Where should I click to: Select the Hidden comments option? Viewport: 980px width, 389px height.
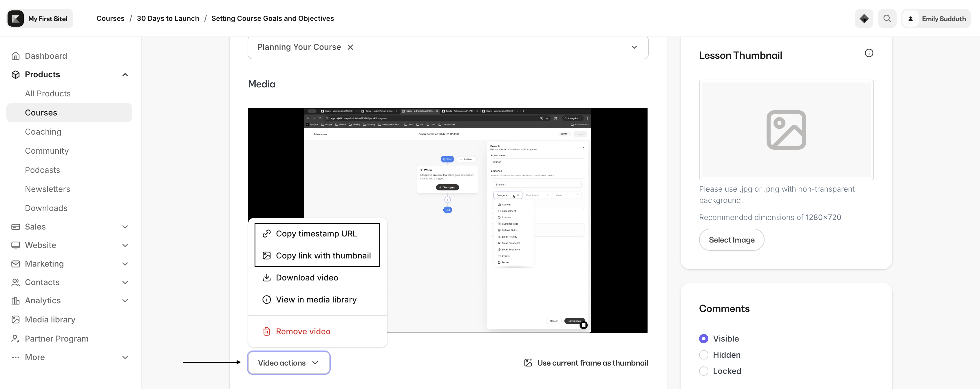(x=703, y=355)
